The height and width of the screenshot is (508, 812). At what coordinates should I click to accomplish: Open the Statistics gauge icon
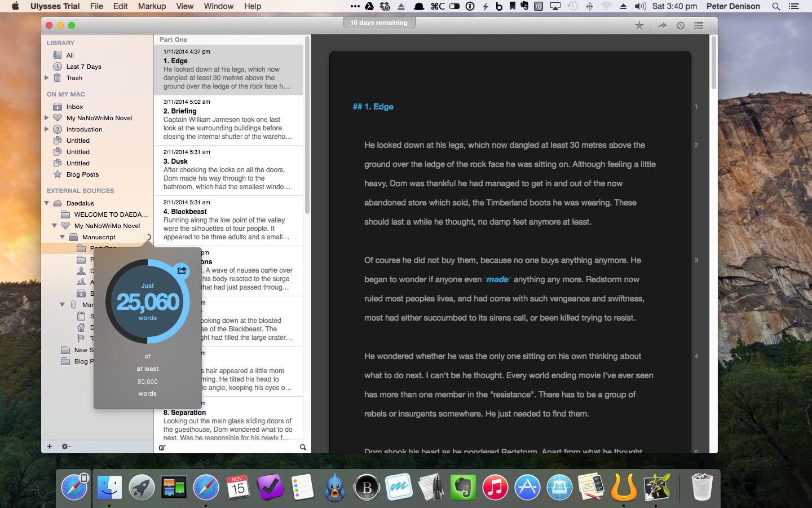(681, 25)
